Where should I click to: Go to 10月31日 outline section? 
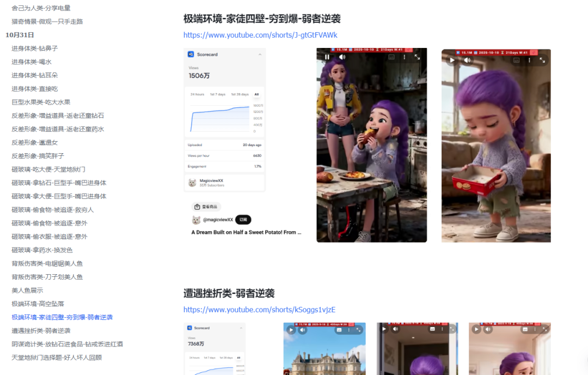tap(20, 35)
